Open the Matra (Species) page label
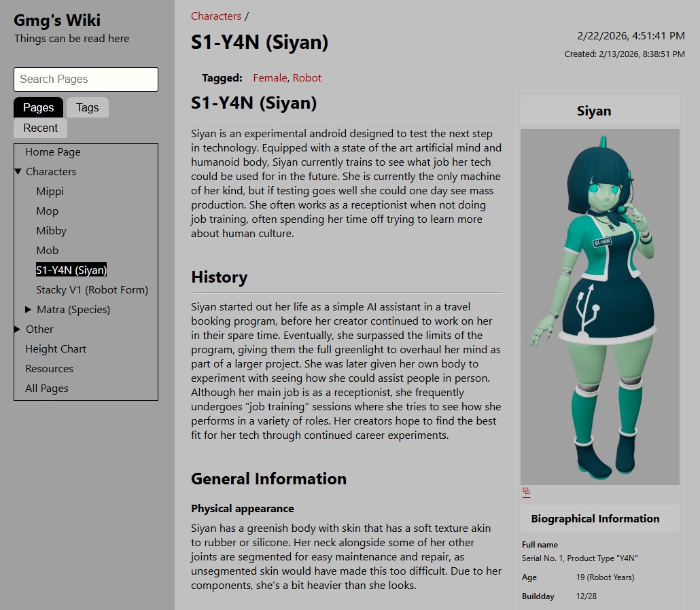Screen dimensions: 700x610 click(73, 310)
